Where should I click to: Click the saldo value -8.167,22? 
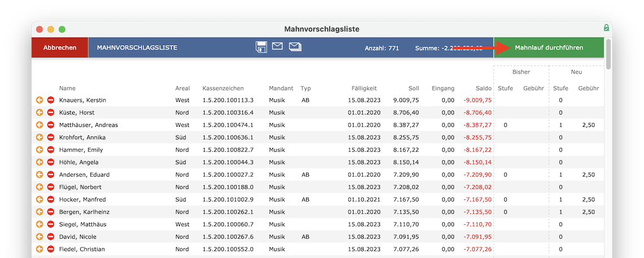click(478, 150)
